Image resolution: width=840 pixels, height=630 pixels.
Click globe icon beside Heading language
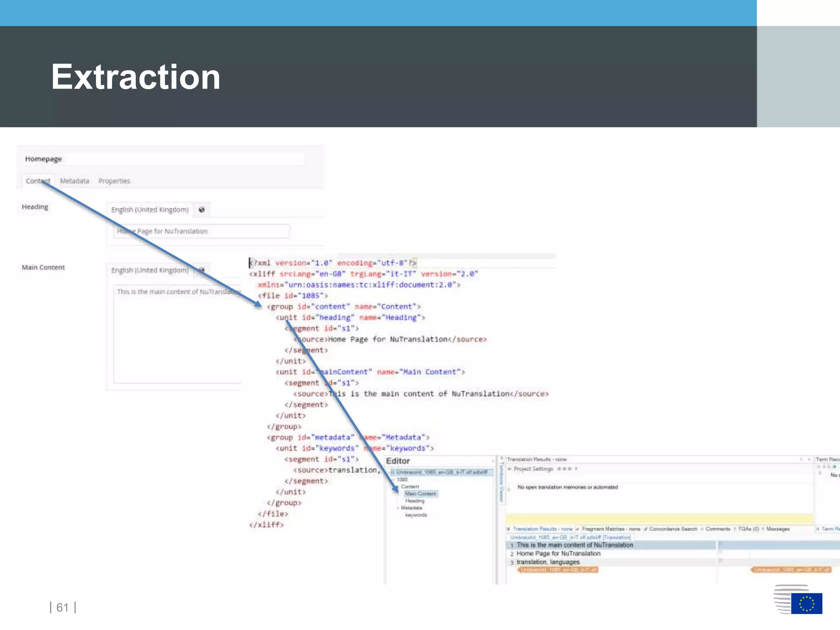[201, 210]
